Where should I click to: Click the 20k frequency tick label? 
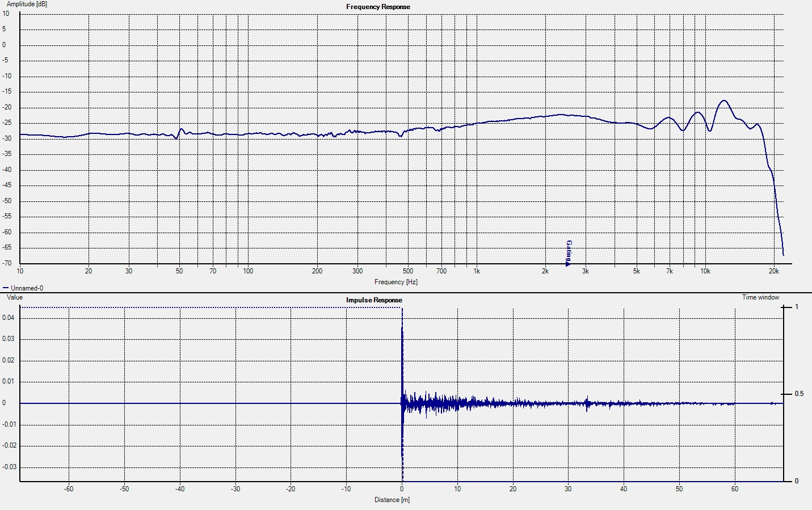click(x=773, y=271)
